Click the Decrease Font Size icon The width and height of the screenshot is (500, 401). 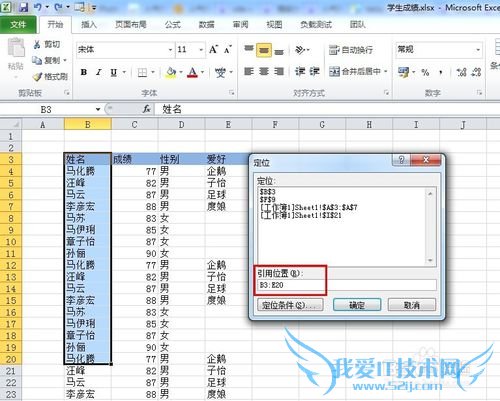pyautogui.click(x=228, y=50)
